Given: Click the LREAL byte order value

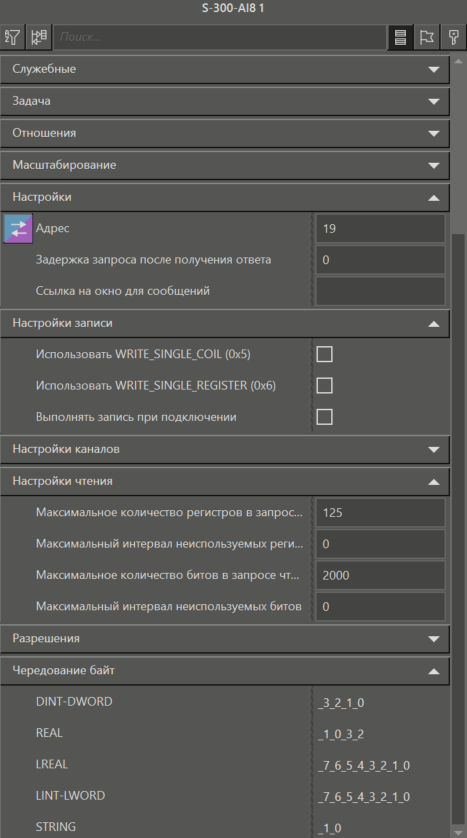Looking at the screenshot, I should 364,766.
